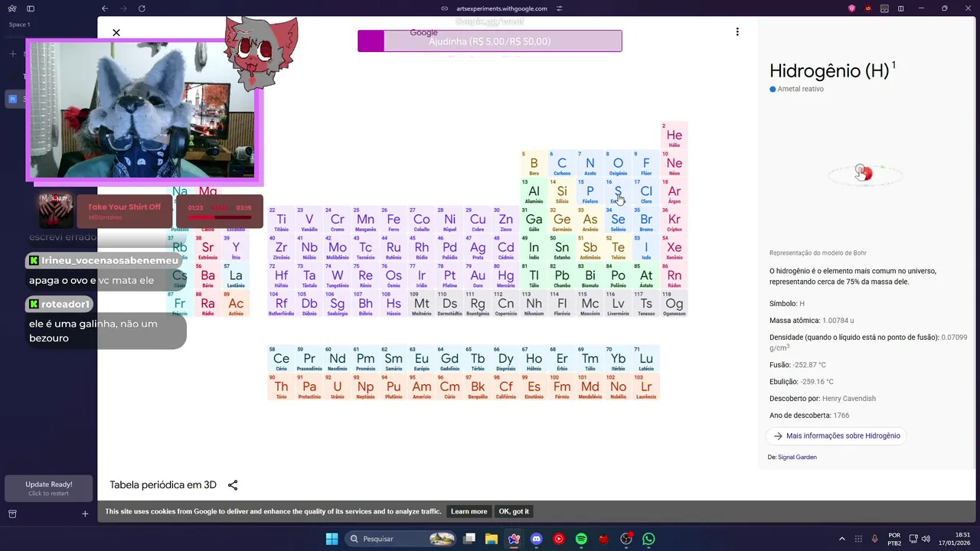Select Oxygen (O) element cell
This screenshot has width=980, height=551.
pyautogui.click(x=618, y=164)
